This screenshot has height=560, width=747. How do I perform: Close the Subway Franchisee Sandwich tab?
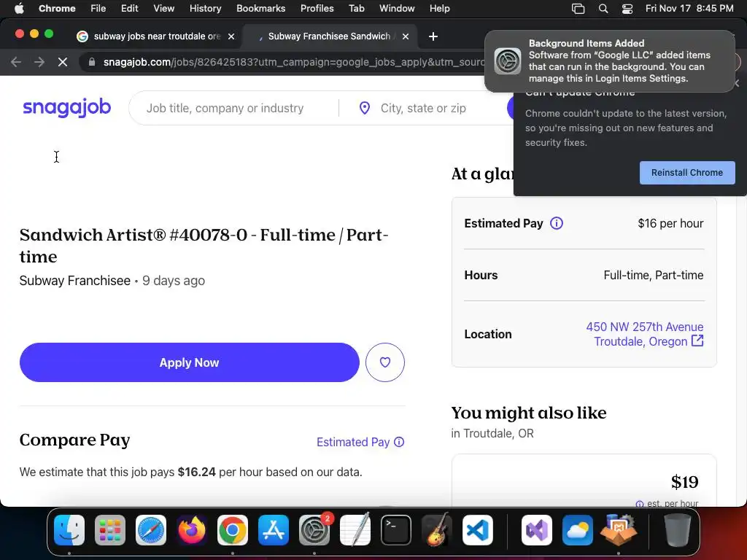tap(406, 36)
